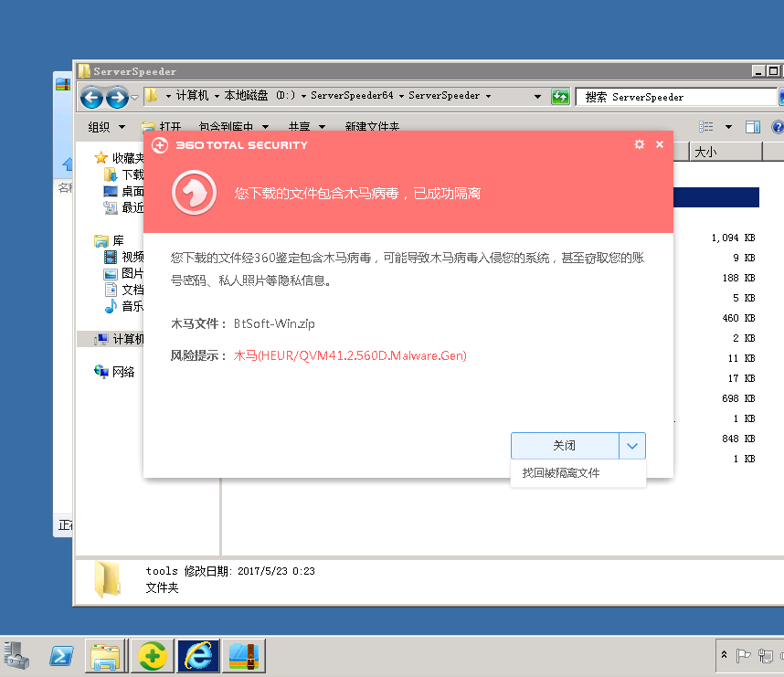The image size is (784, 677).
Task: Select 图片 library
Action: (124, 273)
